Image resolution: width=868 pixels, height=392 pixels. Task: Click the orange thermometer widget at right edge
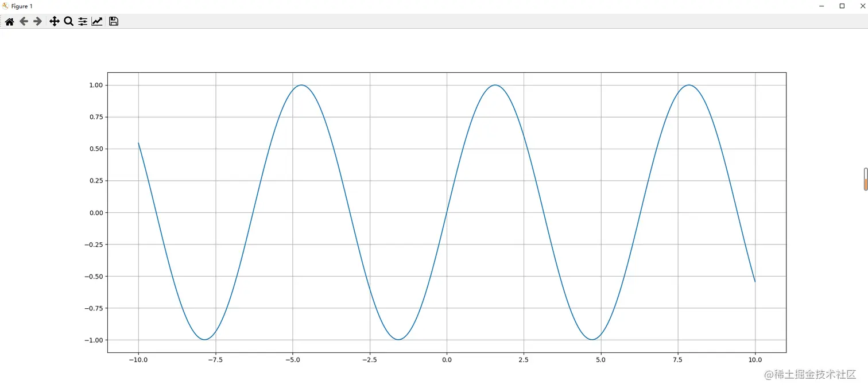pos(866,179)
